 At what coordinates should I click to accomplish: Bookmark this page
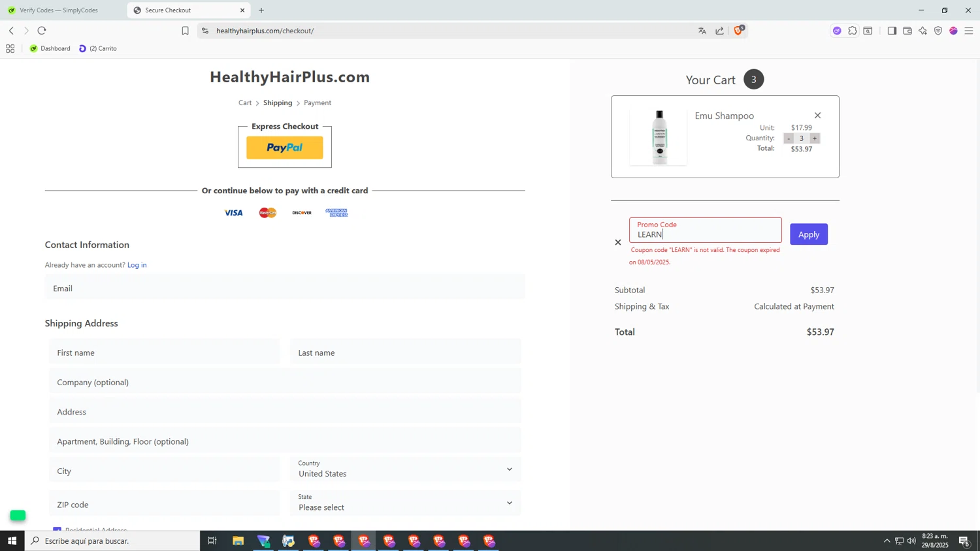(185, 31)
